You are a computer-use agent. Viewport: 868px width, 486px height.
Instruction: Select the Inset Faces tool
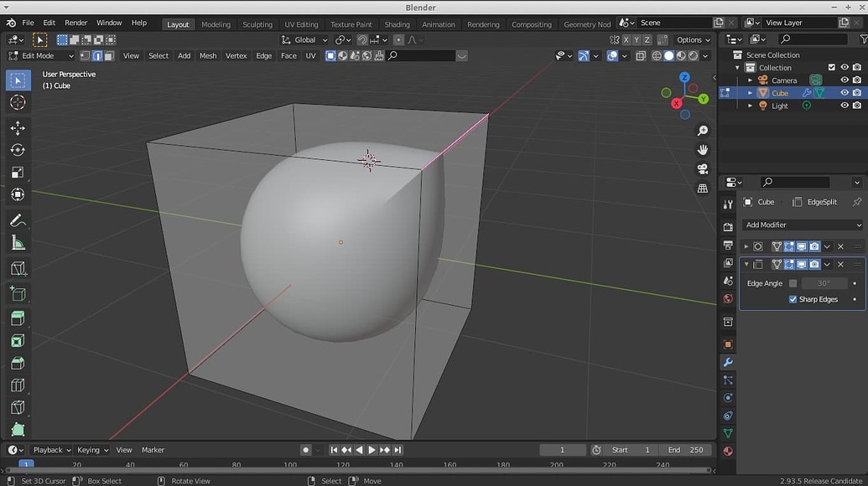coord(18,340)
